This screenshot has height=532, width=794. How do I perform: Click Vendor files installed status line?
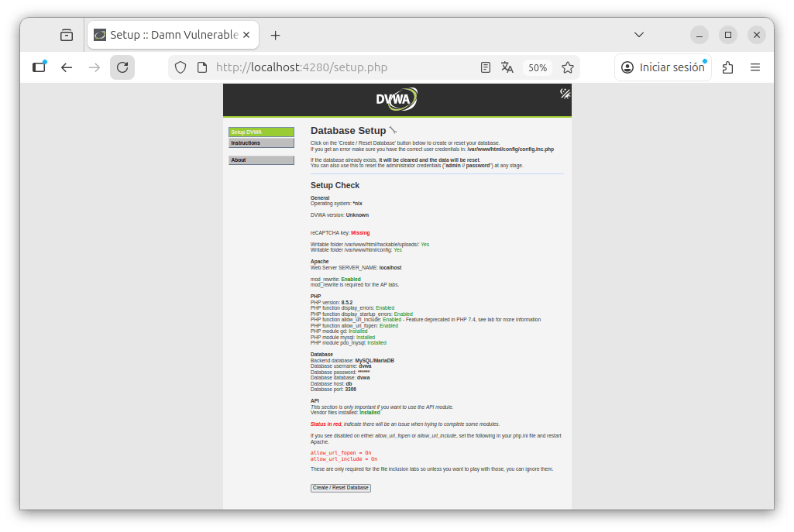pos(345,413)
